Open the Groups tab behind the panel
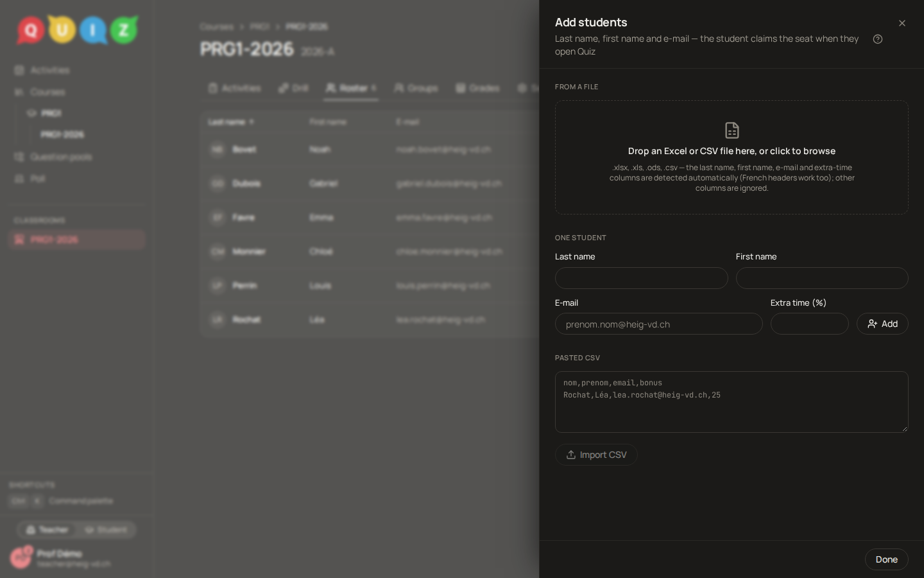This screenshot has height=578, width=924. pos(416,88)
